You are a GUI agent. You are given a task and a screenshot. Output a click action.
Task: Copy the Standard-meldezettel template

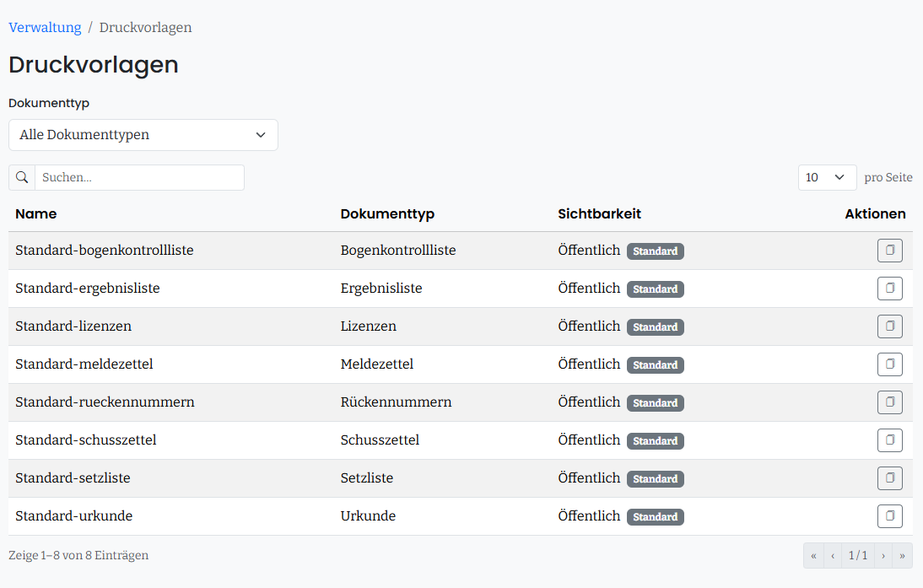pos(889,364)
